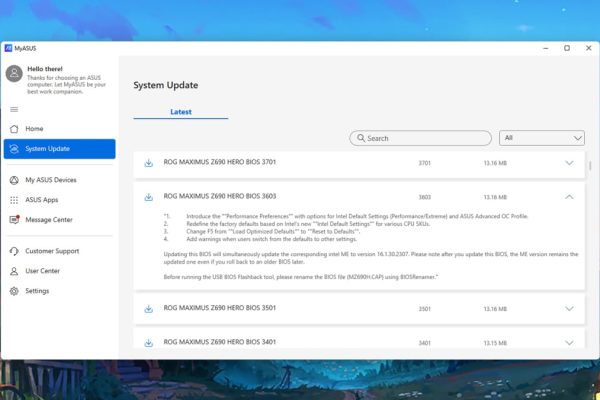Click the ASUS Apps grid icon

pos(14,200)
